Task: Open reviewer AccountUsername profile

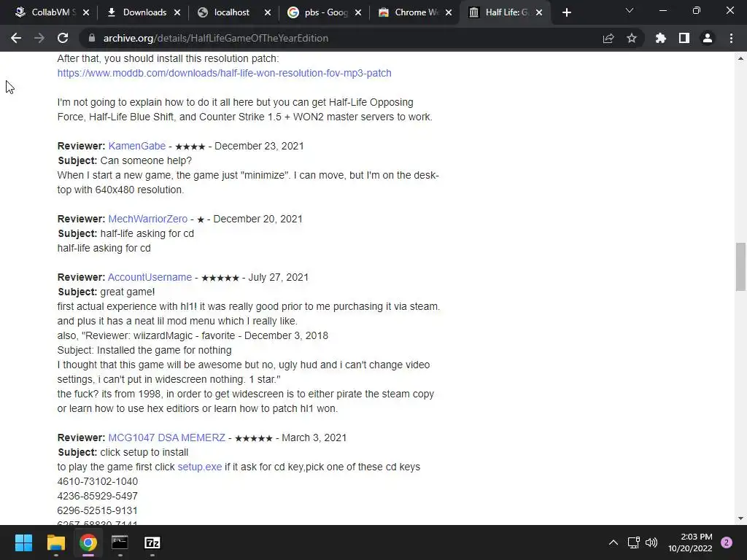Action: [x=150, y=277]
